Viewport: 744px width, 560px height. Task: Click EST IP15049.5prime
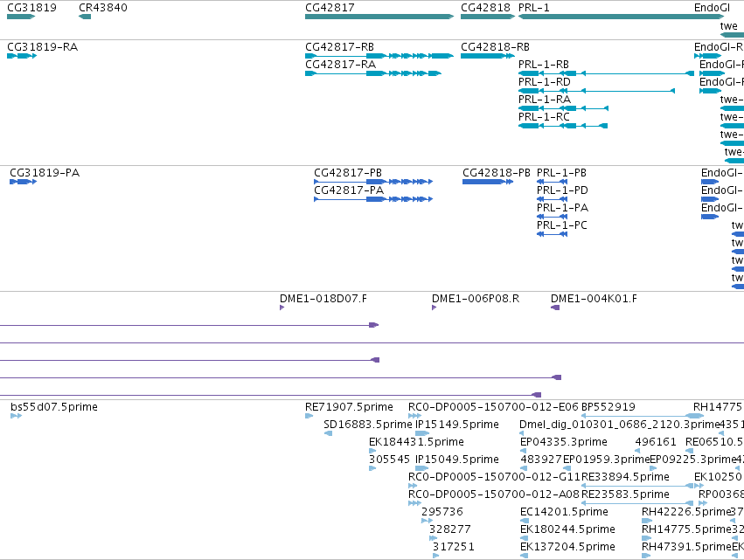point(421,469)
